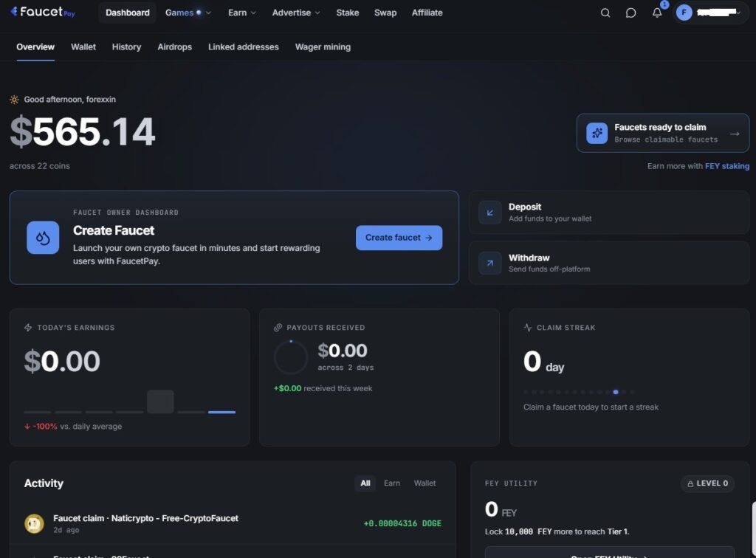Image resolution: width=756 pixels, height=558 pixels.
Task: Open the notifications bell
Action: [656, 13]
